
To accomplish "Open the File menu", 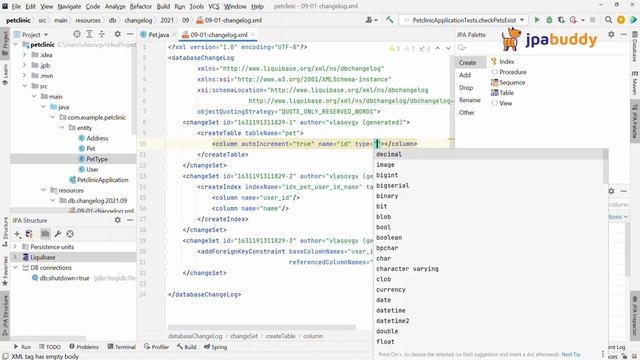I will [x=16, y=7].
